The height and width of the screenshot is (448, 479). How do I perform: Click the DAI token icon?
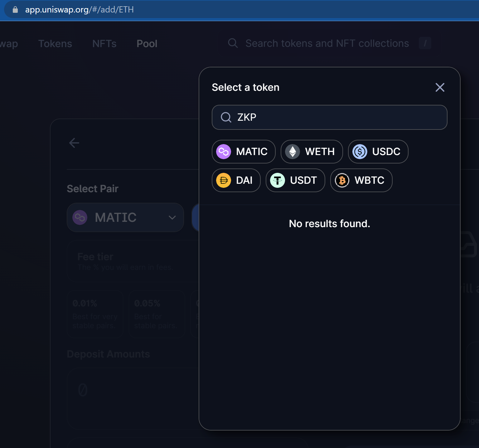224,180
